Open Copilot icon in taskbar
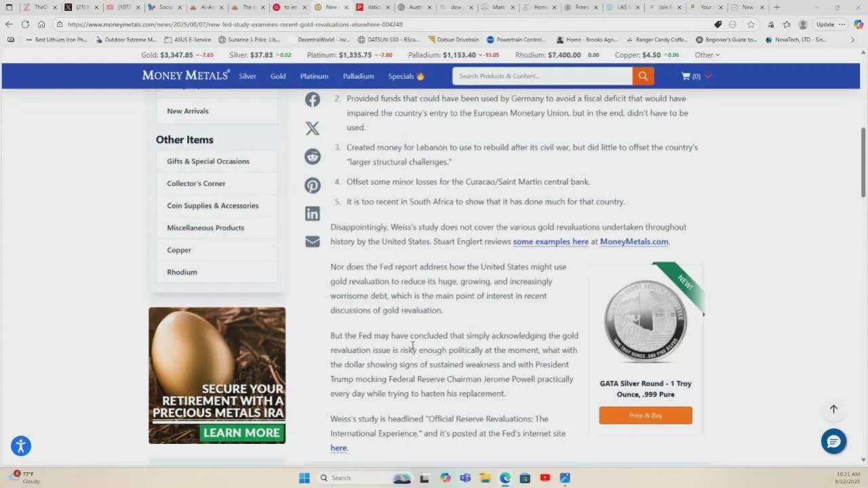The image size is (868, 488). point(445,478)
